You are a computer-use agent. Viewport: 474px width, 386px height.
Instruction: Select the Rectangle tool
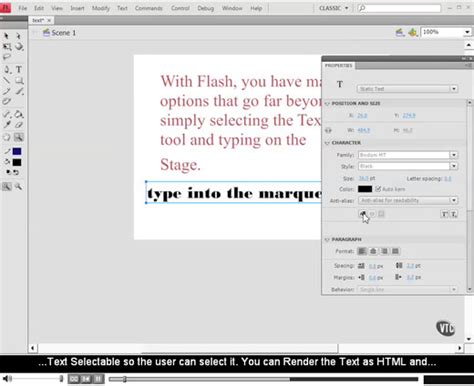pyautogui.click(x=19, y=80)
